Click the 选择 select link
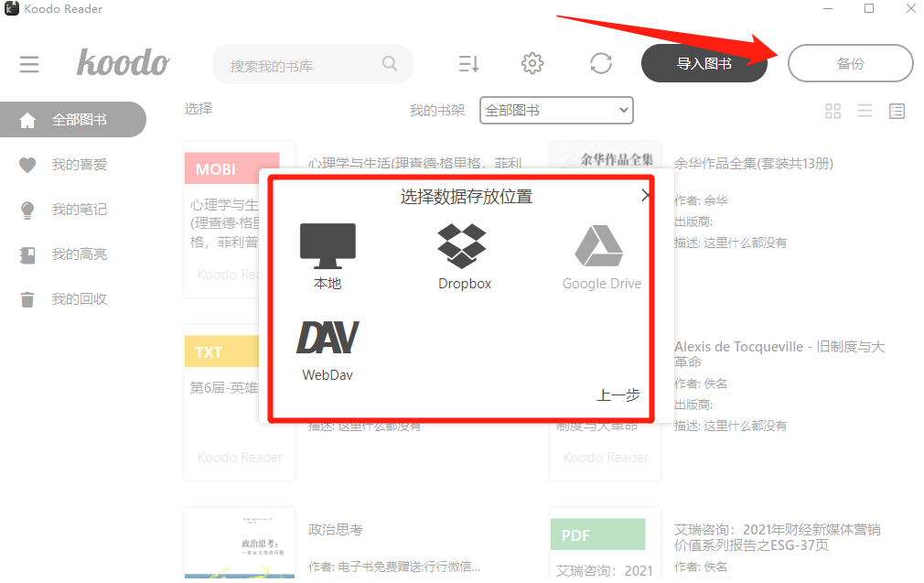The height and width of the screenshot is (583, 924). pyautogui.click(x=198, y=109)
